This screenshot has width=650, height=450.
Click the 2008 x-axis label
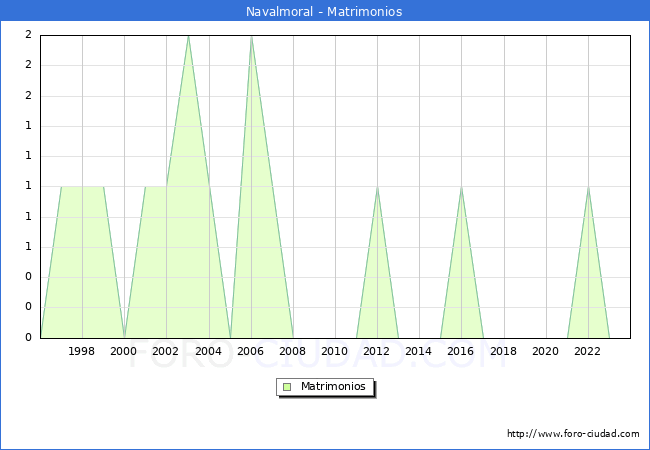point(292,351)
